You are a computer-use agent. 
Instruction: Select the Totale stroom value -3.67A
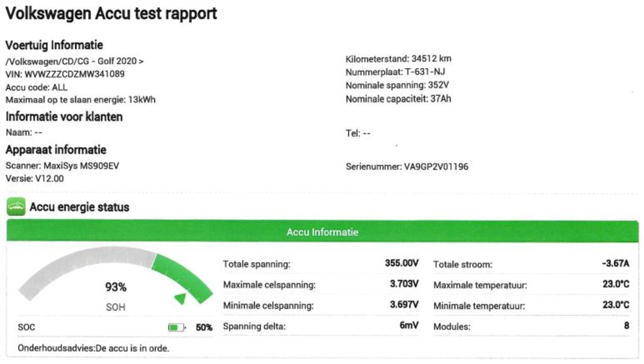616,263
